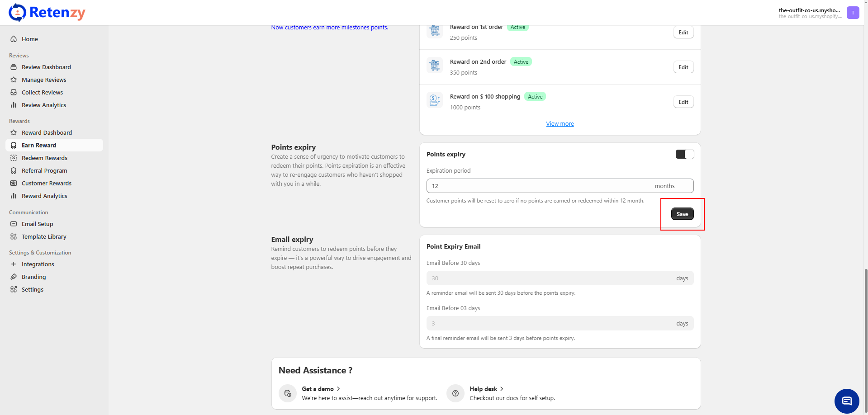Image resolution: width=868 pixels, height=415 pixels.
Task: Click the Get a demo icon
Action: [288, 393]
